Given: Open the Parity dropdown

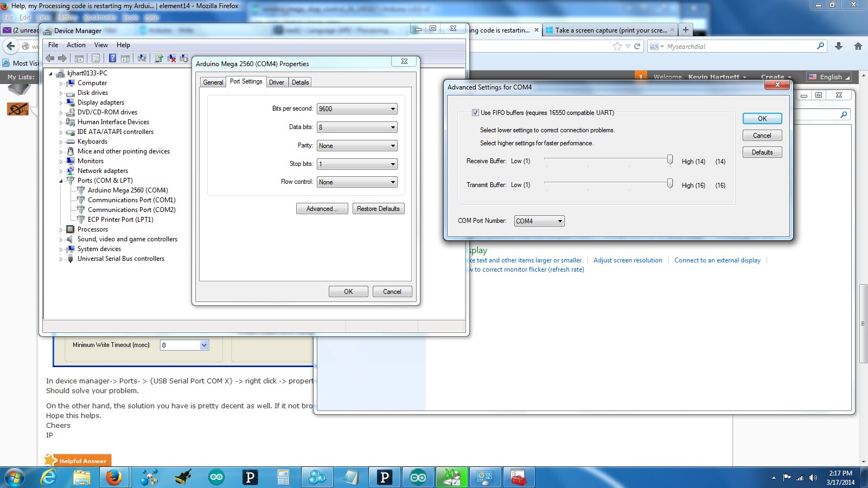Looking at the screenshot, I should [357, 146].
